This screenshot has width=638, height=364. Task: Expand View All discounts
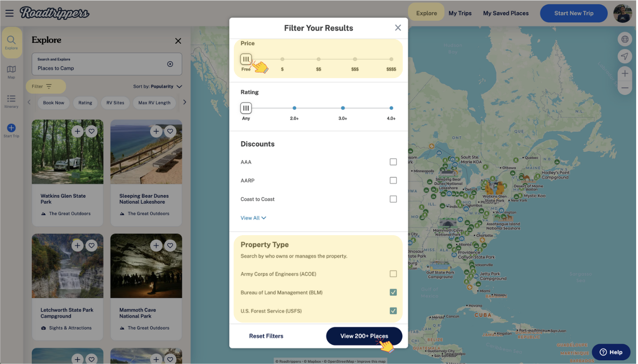click(x=253, y=218)
